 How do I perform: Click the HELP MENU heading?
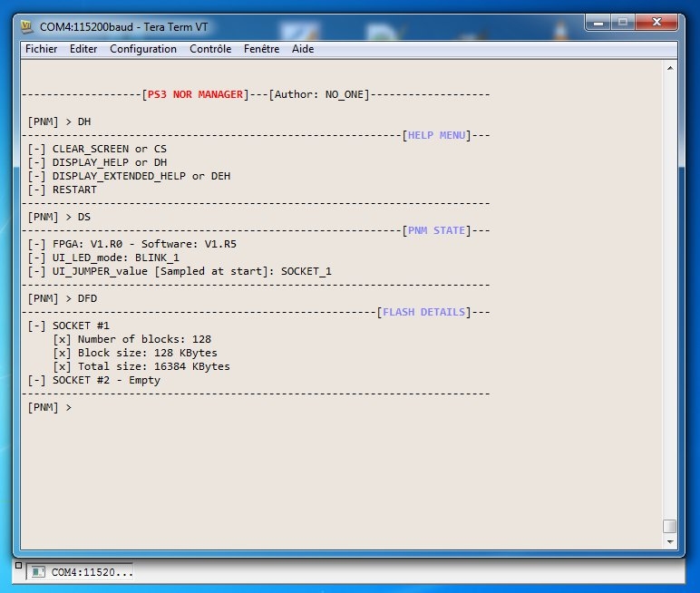coord(437,135)
